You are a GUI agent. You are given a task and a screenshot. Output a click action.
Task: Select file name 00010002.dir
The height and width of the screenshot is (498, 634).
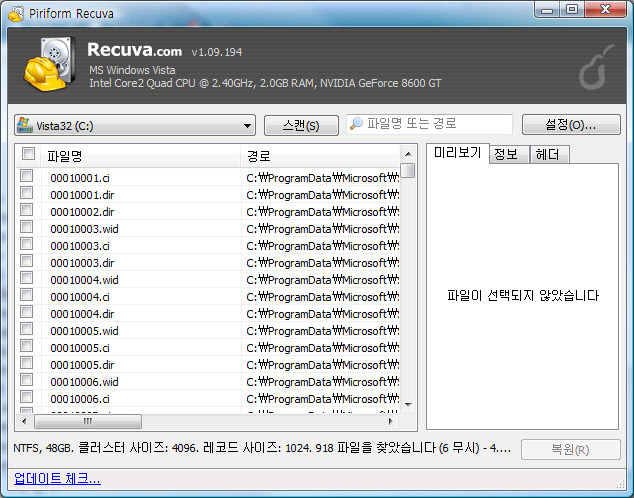(82, 212)
